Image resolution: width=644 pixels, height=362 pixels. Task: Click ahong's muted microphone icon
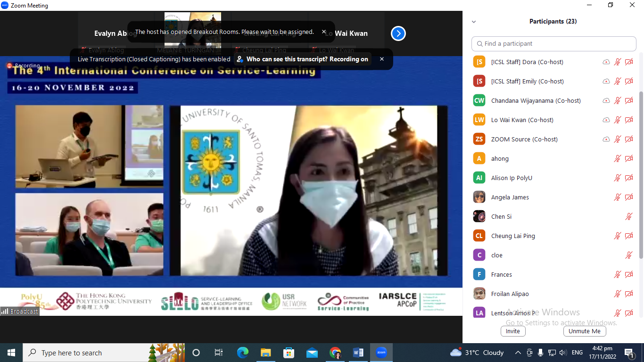point(618,158)
